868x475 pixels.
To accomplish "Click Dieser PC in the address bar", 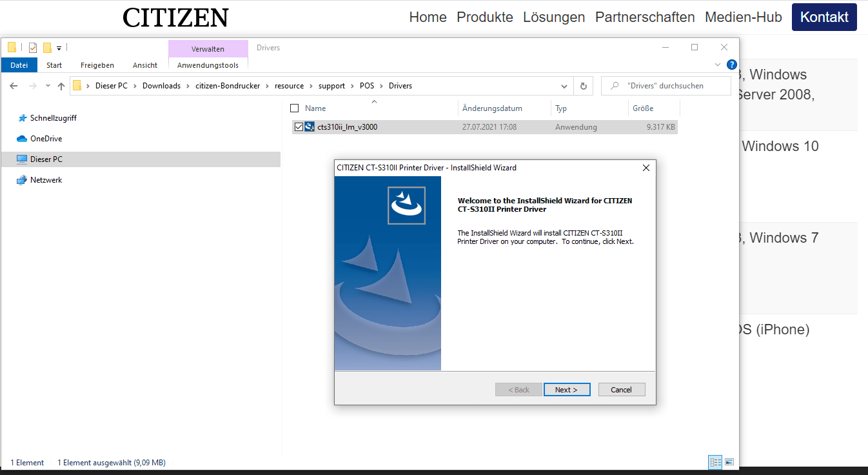I will [x=112, y=86].
